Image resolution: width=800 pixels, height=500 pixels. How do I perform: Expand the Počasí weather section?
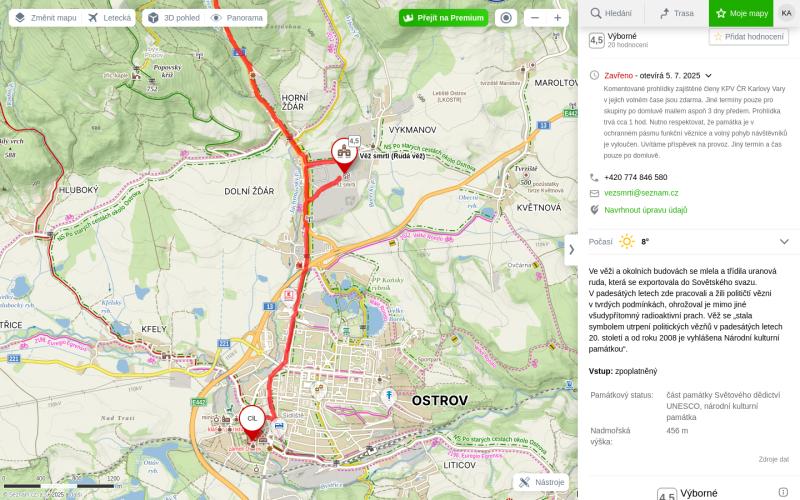(784, 242)
